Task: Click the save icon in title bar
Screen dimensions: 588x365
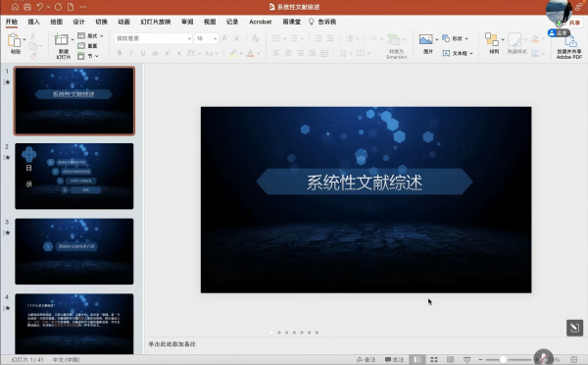Action: pyautogui.click(x=27, y=7)
